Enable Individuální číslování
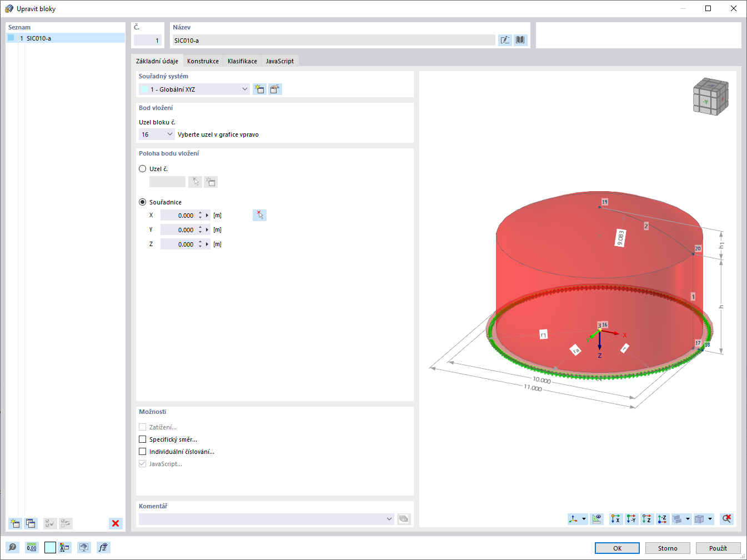Viewport: 747px width, 560px height. tap(142, 451)
